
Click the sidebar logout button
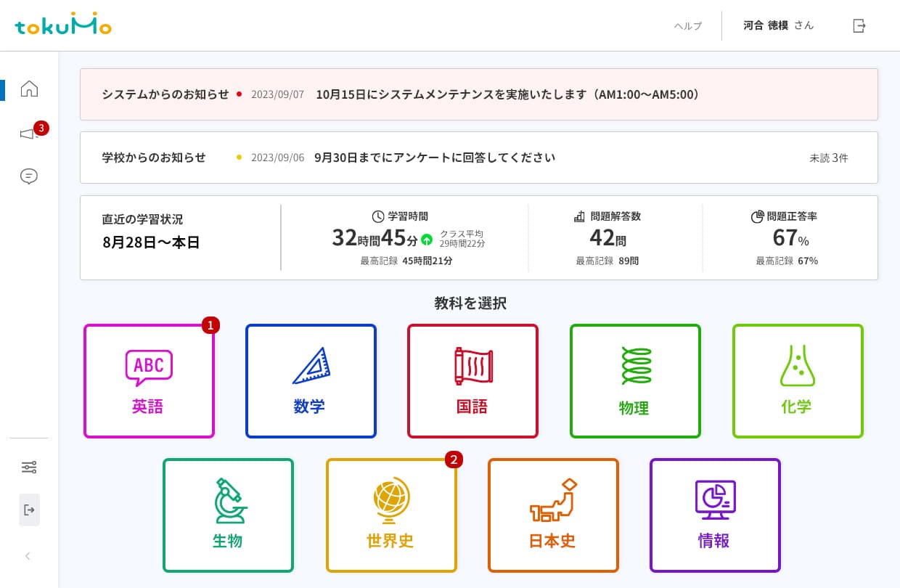[x=29, y=510]
